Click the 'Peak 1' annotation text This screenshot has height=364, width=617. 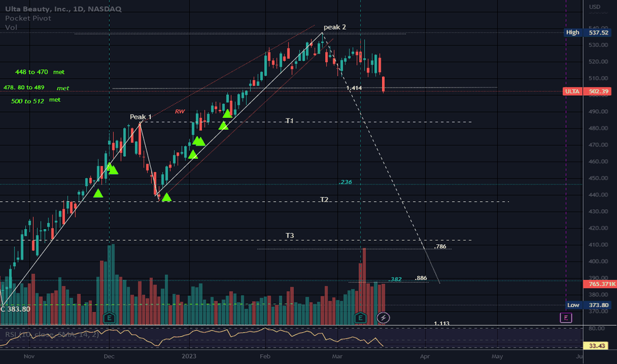[x=141, y=117]
